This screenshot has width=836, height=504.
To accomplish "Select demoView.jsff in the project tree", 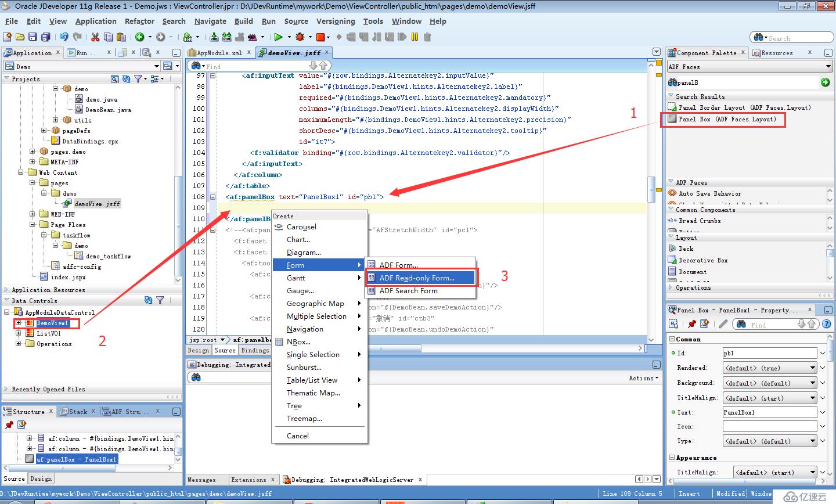I will tap(92, 204).
